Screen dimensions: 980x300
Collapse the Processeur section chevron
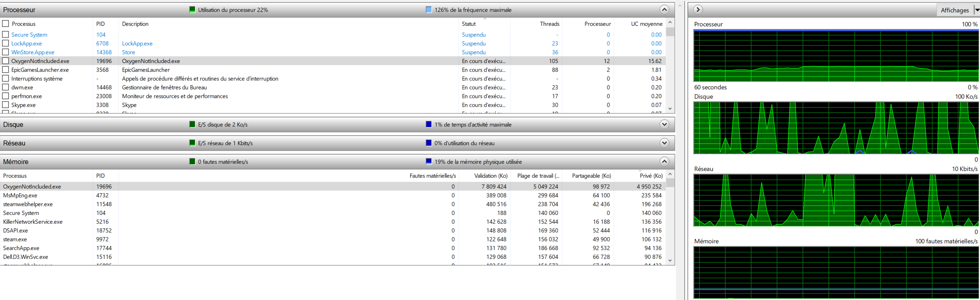(x=664, y=10)
